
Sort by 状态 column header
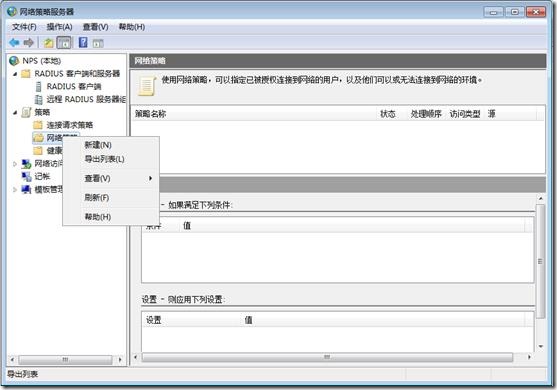tap(392, 114)
